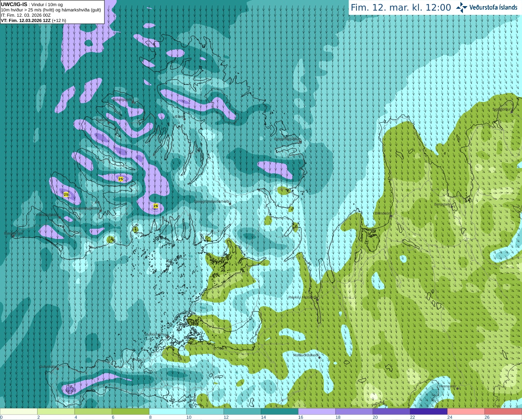
Task: Click the 0–2 m/s pale legend swatch
Action: (x=19, y=411)
